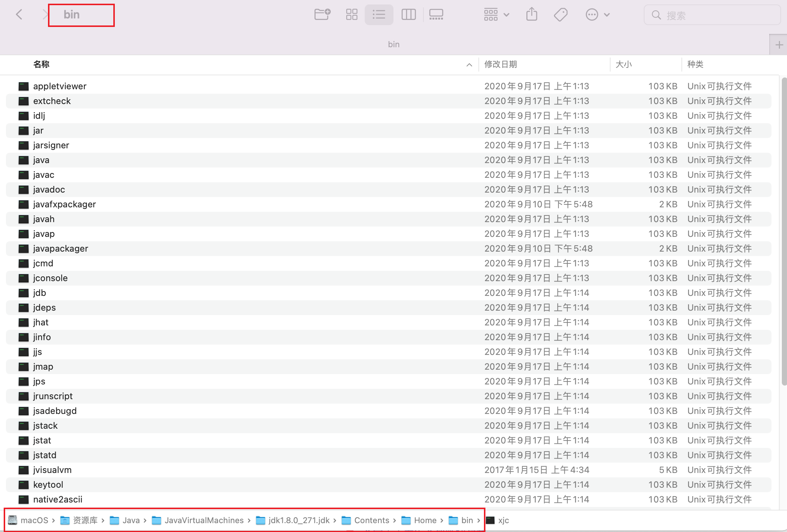Select the javap file icon

pyautogui.click(x=24, y=234)
